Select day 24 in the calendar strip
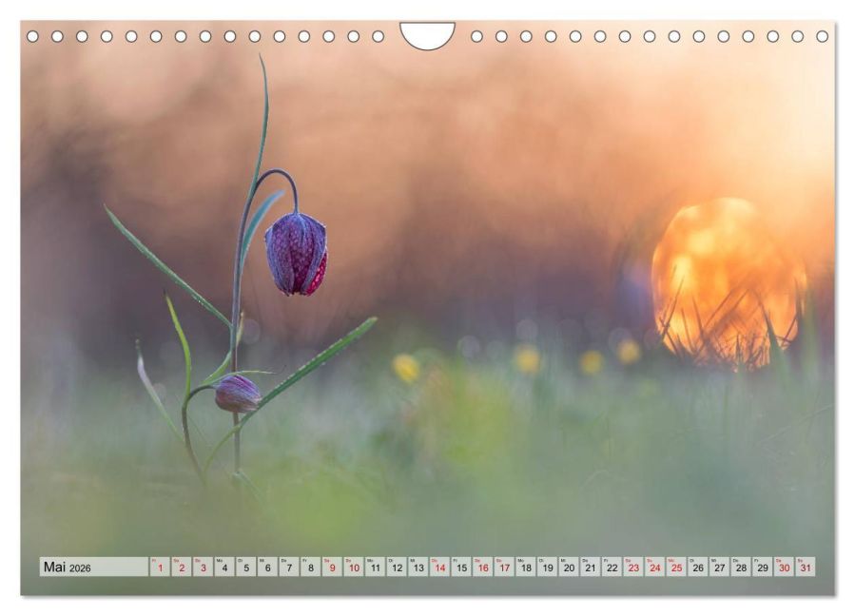Screen dimensions: 855x616 tap(655, 567)
